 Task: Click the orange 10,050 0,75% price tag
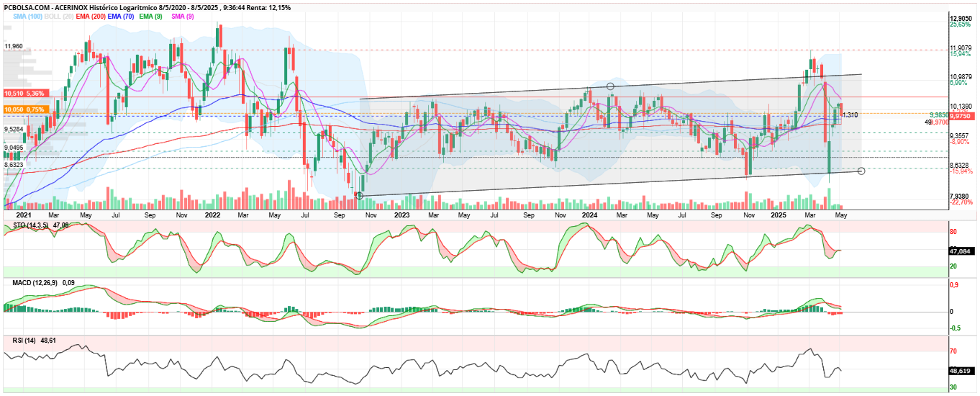[25, 109]
